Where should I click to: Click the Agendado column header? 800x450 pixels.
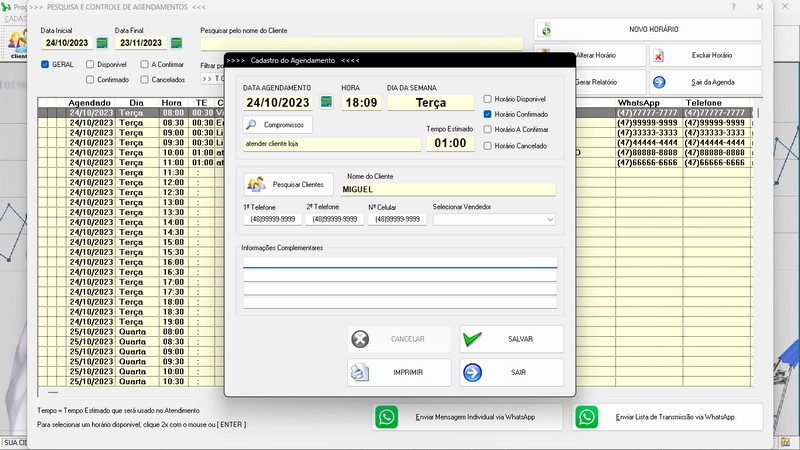pyautogui.click(x=89, y=103)
